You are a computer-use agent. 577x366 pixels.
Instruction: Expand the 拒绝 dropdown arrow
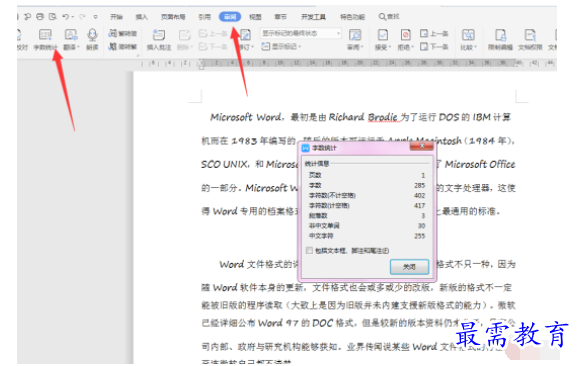pos(413,47)
